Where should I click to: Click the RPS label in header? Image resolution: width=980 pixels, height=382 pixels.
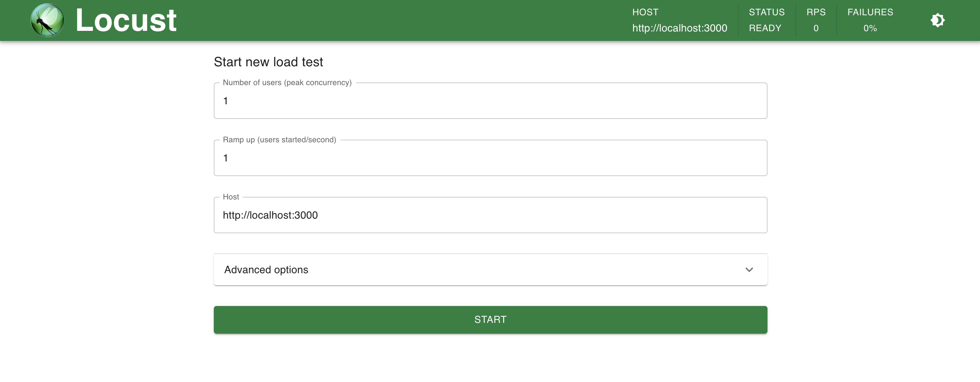click(816, 12)
